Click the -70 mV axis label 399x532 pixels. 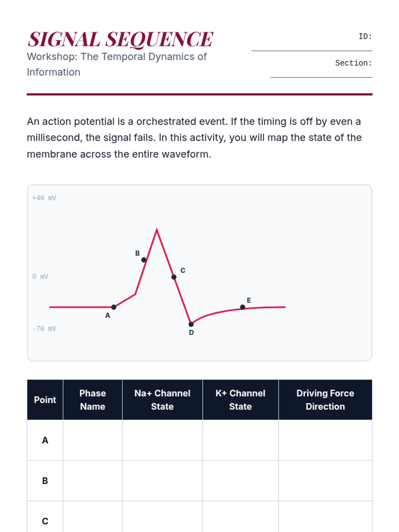(44, 329)
